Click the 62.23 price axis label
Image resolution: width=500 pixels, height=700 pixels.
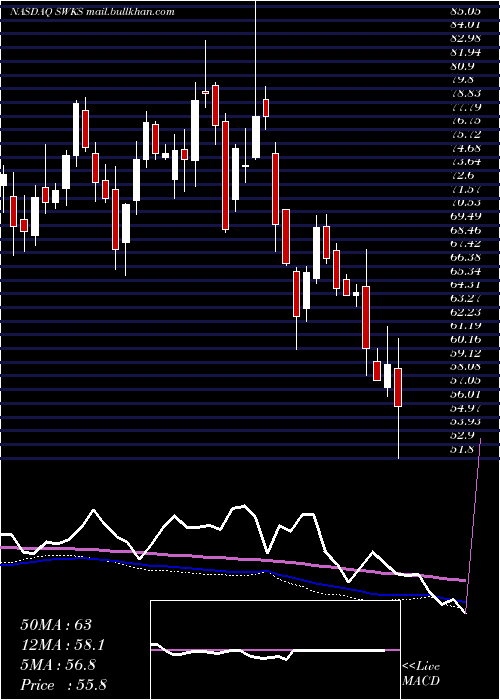466,314
